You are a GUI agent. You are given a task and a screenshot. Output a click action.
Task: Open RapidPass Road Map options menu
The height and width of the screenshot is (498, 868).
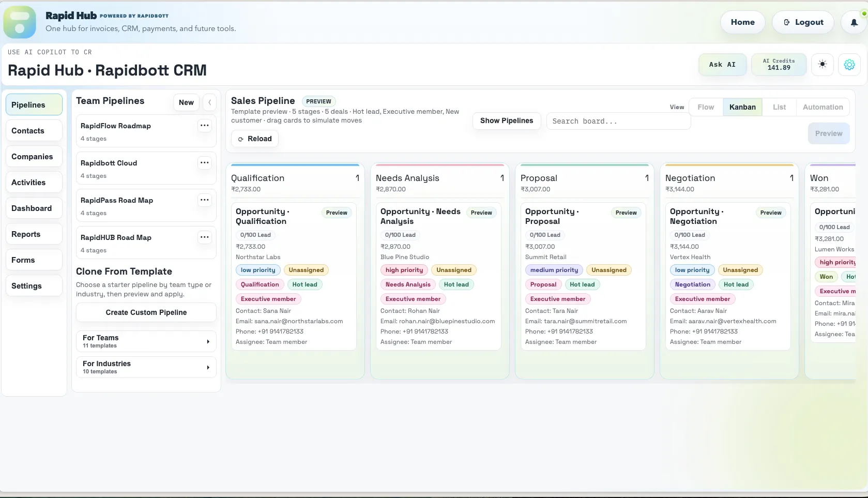click(205, 200)
